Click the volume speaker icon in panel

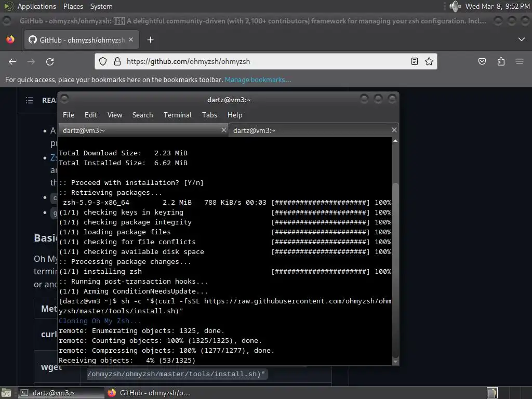[x=455, y=6]
